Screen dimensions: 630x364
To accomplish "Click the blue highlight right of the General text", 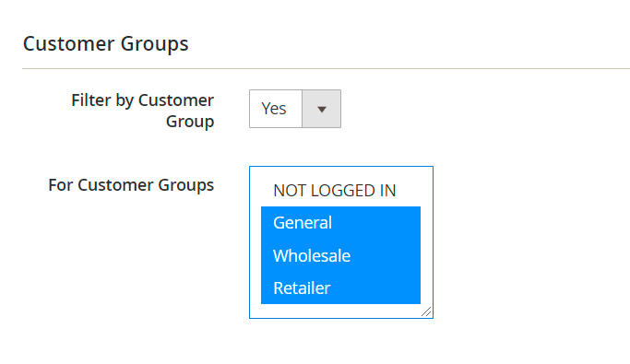I will (x=376, y=223).
